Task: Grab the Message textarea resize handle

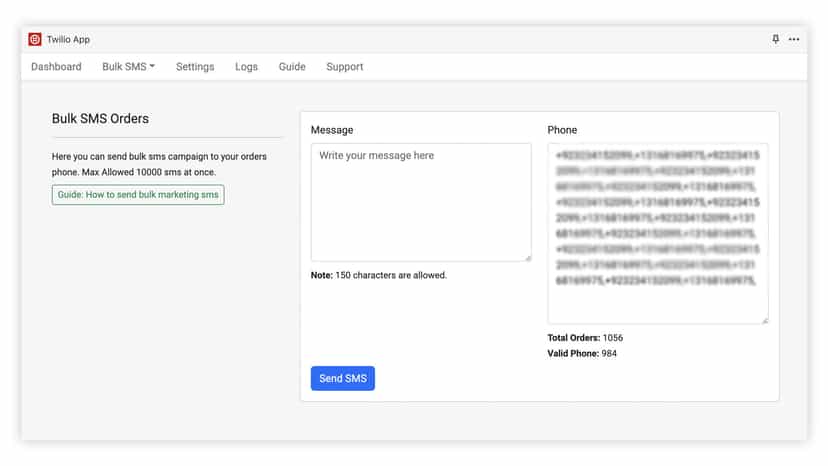Action: pyautogui.click(x=528, y=257)
